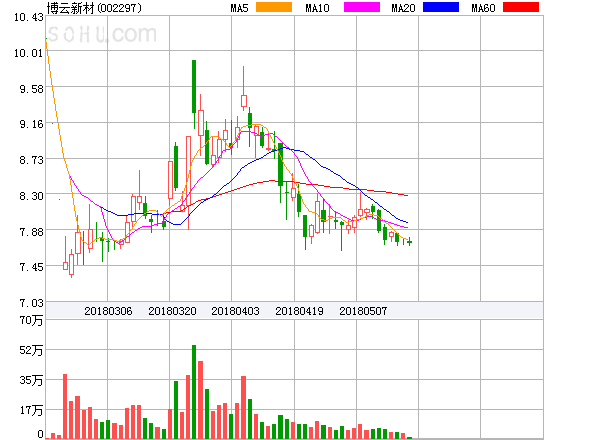Click the 9.58 price axis label

pyautogui.click(x=31, y=89)
